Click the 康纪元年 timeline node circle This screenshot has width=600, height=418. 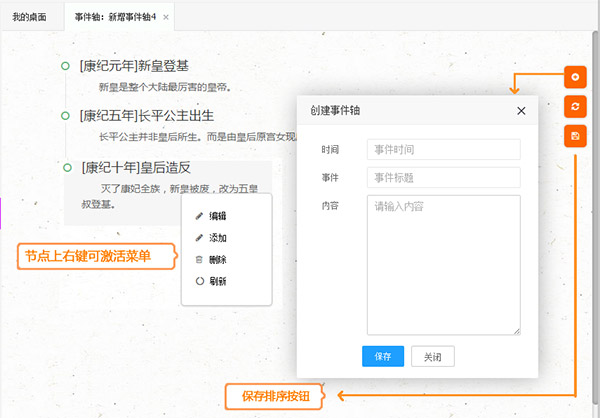click(66, 66)
